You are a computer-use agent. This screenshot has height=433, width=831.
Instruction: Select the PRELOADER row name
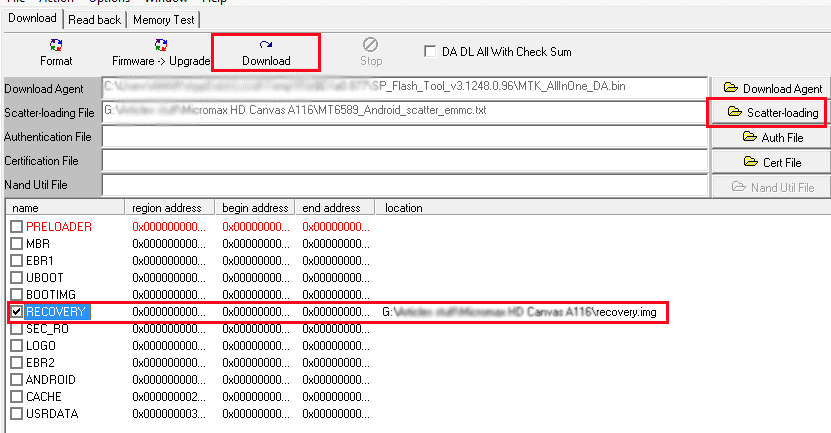tap(59, 227)
